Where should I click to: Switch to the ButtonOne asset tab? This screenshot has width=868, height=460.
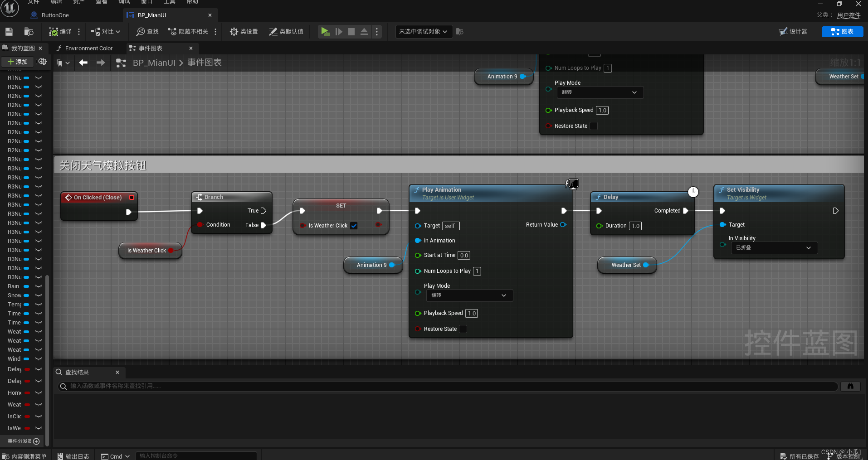coord(55,15)
